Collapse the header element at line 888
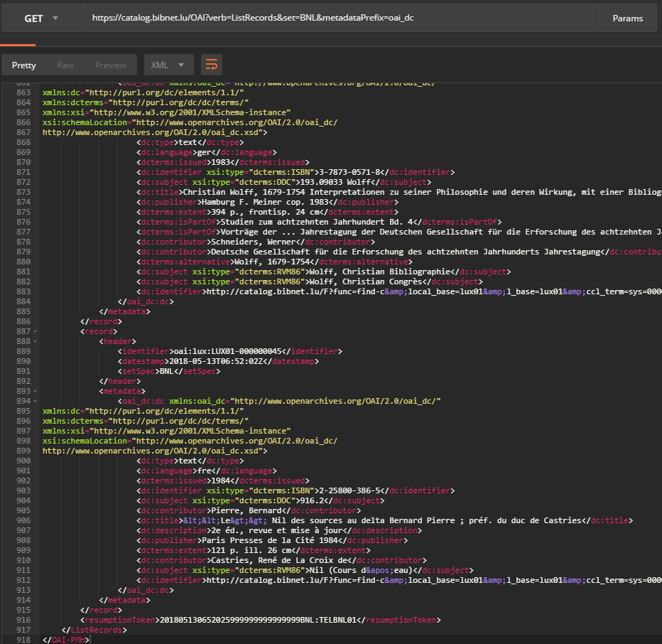This screenshot has height=644, width=662. [x=36, y=341]
